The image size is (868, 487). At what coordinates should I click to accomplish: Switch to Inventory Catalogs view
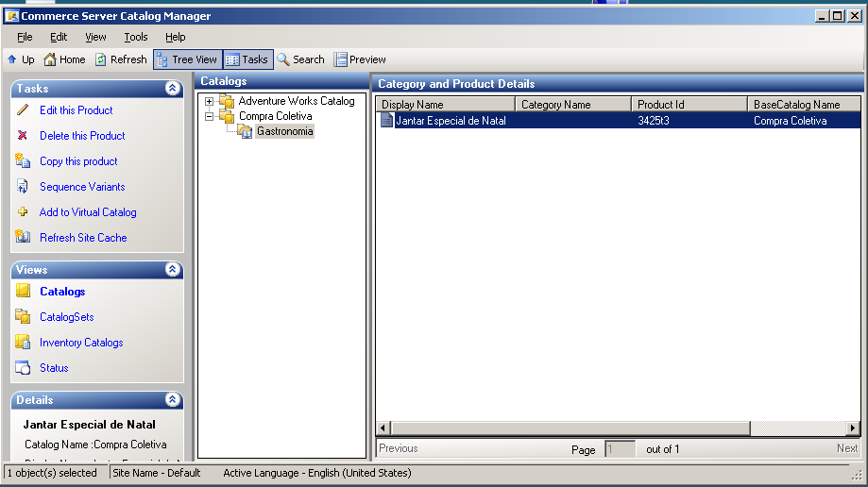[x=81, y=343]
